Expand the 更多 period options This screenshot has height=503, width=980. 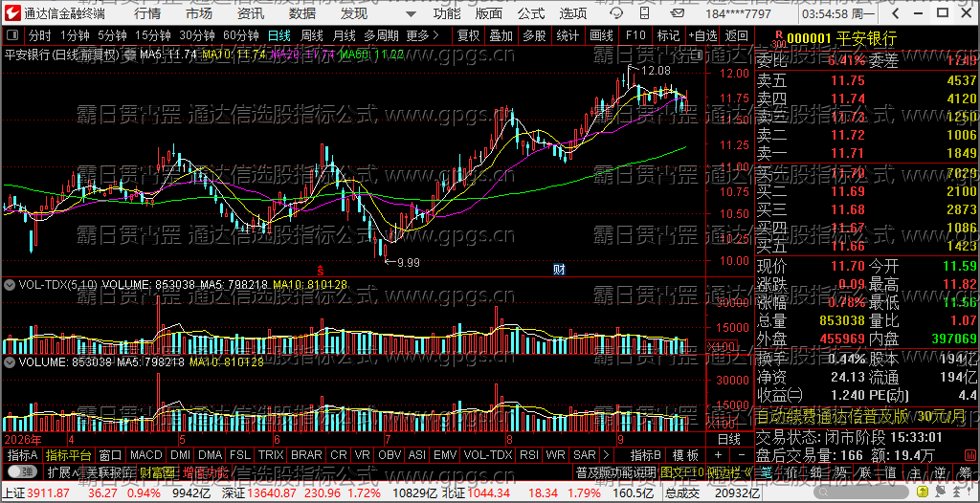tap(422, 35)
